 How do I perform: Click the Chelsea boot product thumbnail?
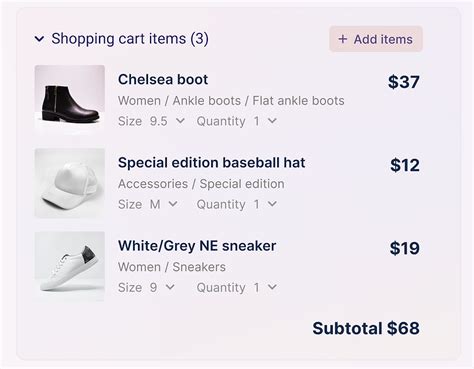point(70,100)
